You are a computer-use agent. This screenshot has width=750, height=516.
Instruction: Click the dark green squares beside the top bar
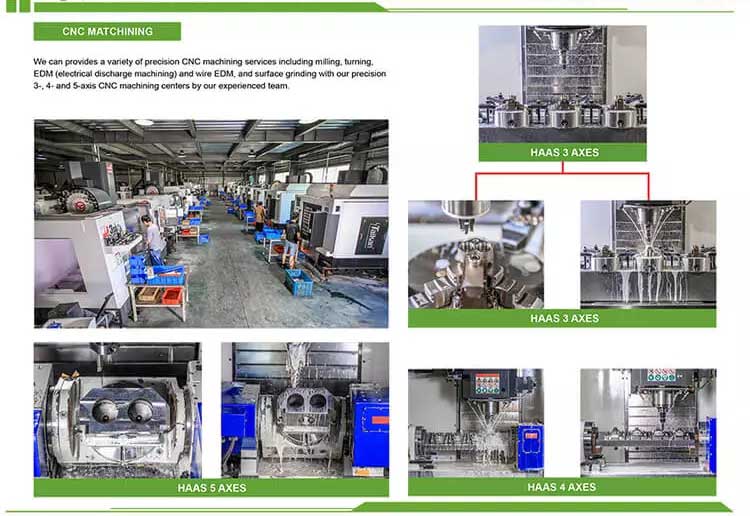(17, 6)
